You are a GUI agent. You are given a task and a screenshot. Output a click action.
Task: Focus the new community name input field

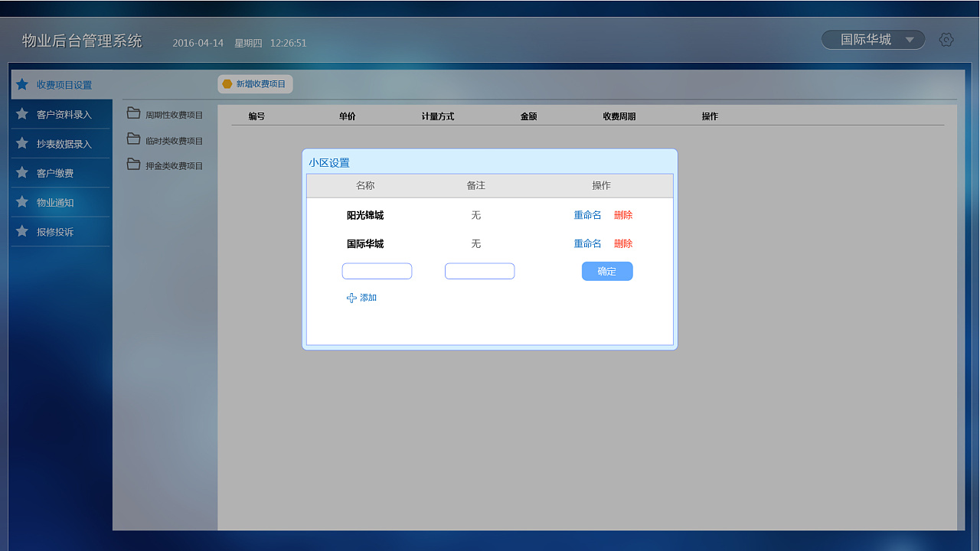pos(377,271)
